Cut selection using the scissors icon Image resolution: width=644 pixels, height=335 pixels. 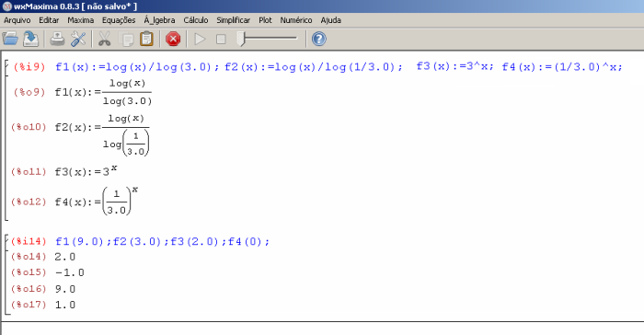pyautogui.click(x=105, y=39)
